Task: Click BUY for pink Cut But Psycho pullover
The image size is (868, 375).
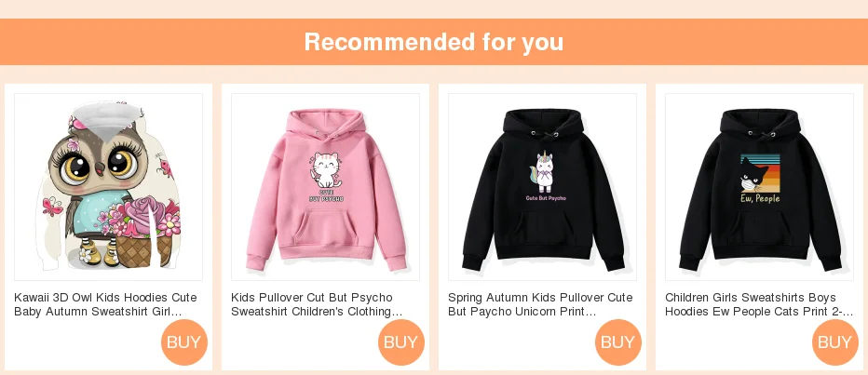Action: [401, 342]
